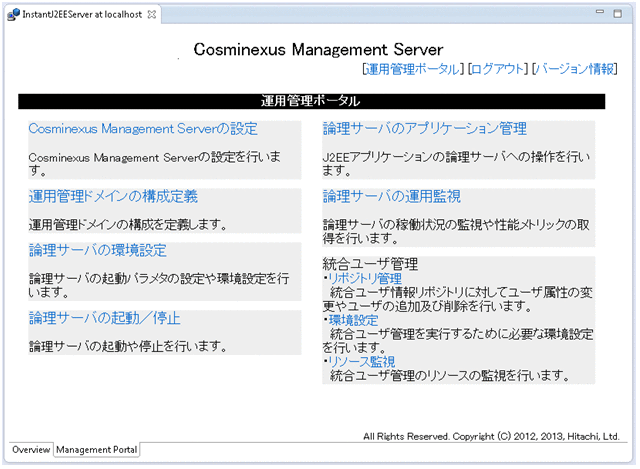Minimize the editor pane
This screenshot has height=469, width=640.
tap(600, 13)
